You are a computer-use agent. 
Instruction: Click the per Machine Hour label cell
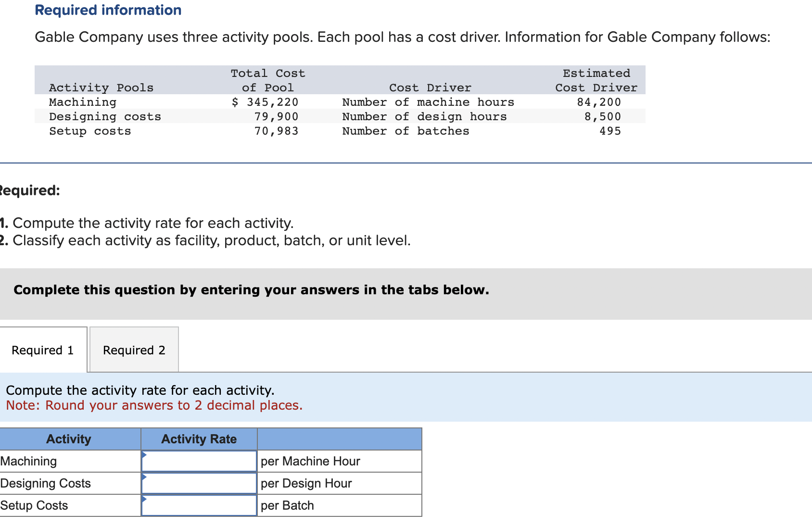tap(310, 461)
